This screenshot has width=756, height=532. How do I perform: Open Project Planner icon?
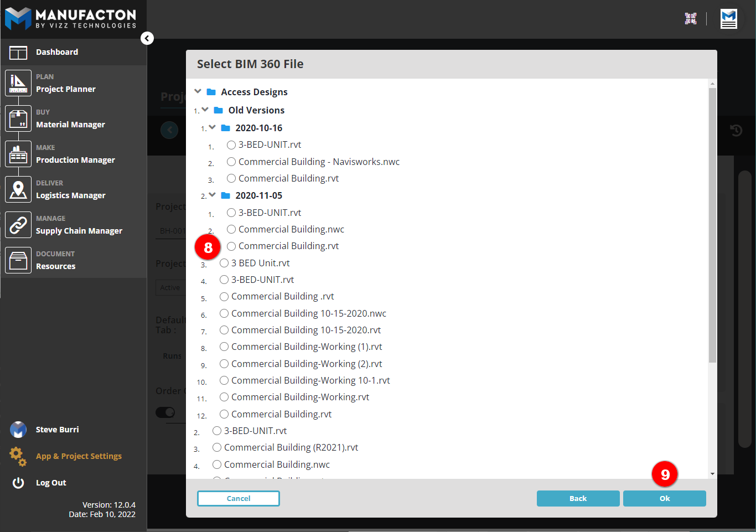click(x=18, y=83)
